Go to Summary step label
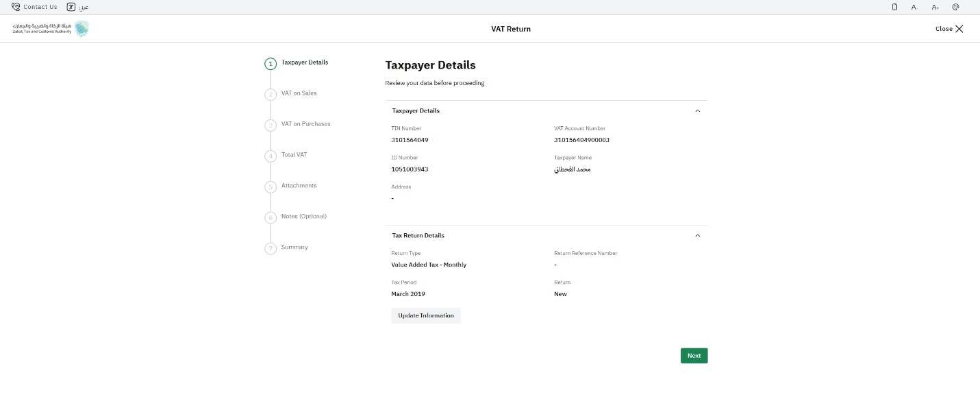 (x=294, y=248)
